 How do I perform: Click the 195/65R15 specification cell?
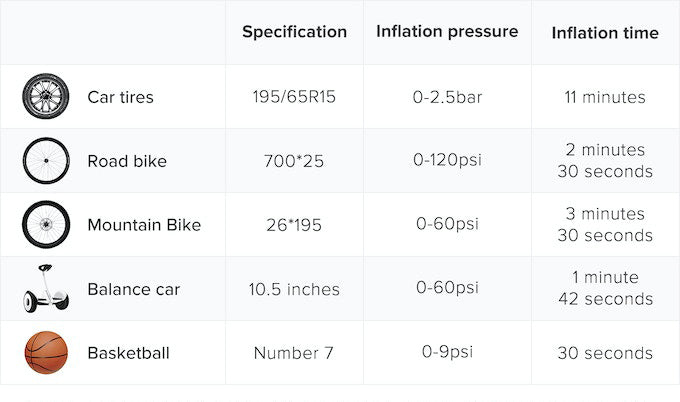point(294,97)
